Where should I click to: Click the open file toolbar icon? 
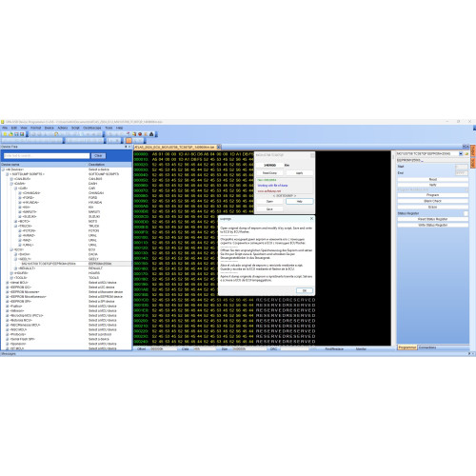(x=10, y=134)
